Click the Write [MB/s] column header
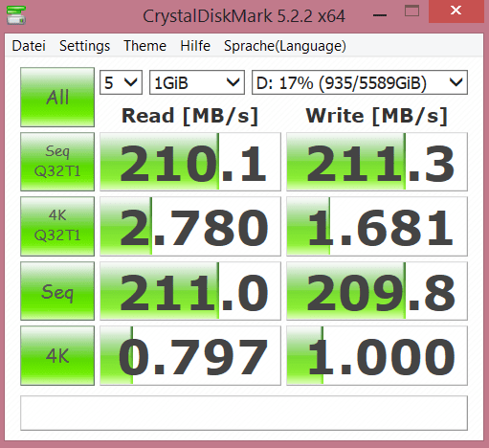This screenshot has height=448, width=489. (377, 116)
